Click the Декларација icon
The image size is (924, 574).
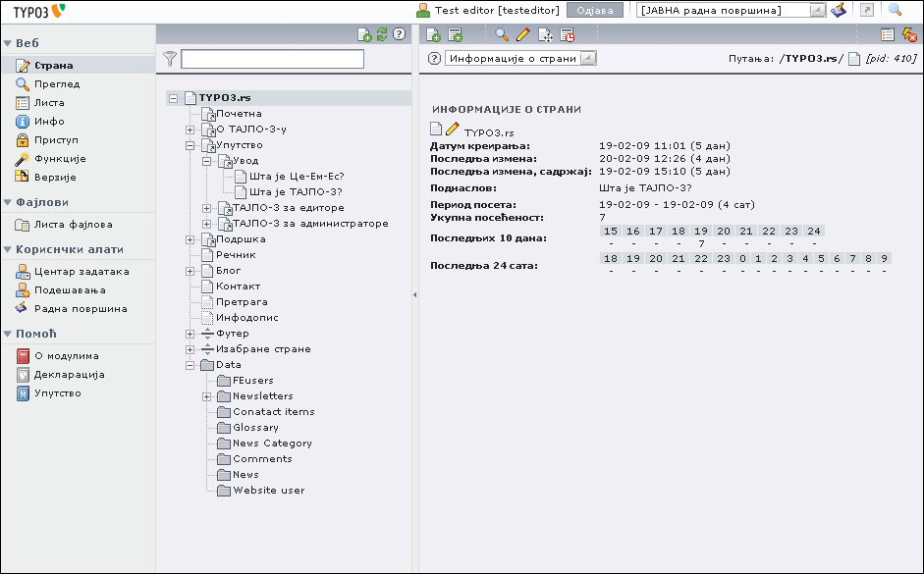[22, 375]
